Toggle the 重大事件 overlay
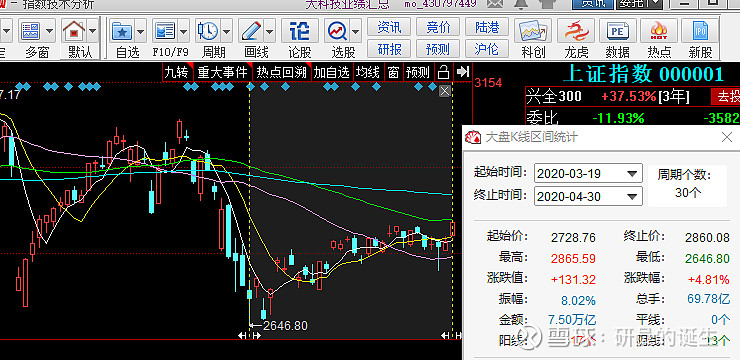The width and height of the screenshot is (740, 360). (x=222, y=72)
